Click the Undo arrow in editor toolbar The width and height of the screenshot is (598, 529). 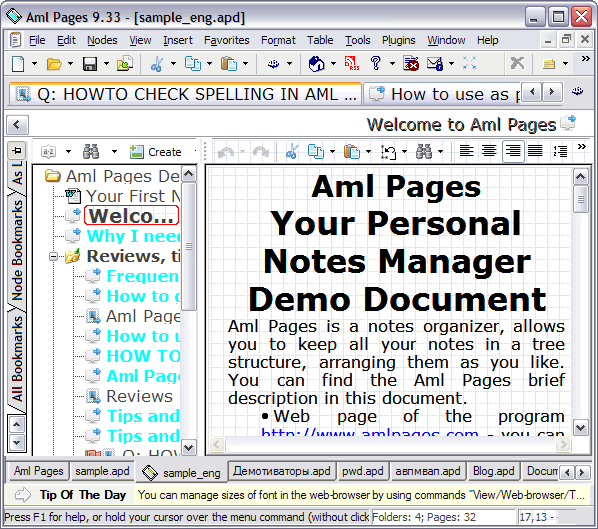pos(226,152)
